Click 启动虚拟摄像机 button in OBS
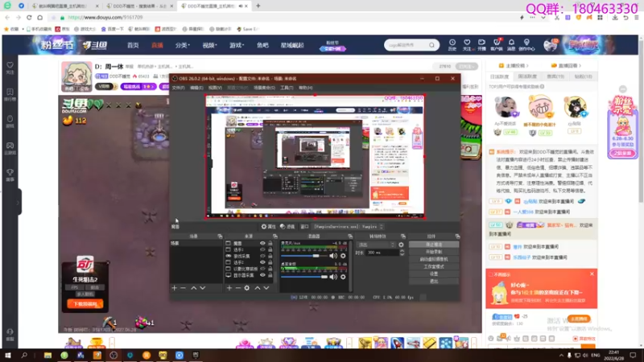The image size is (644, 362). pos(434,259)
